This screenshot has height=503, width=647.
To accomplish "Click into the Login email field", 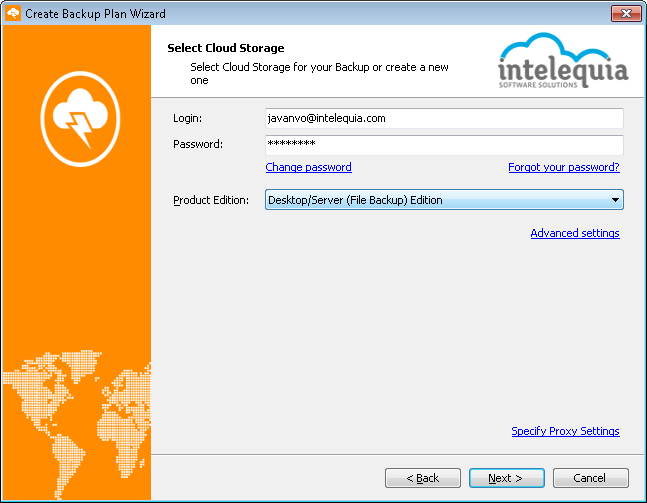I will pos(444,118).
